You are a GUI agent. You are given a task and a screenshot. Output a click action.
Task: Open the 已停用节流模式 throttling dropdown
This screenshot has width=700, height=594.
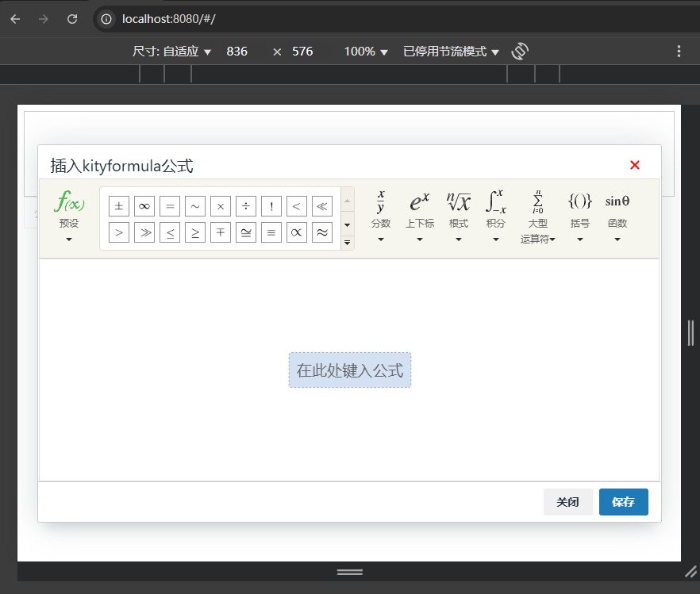tap(451, 52)
